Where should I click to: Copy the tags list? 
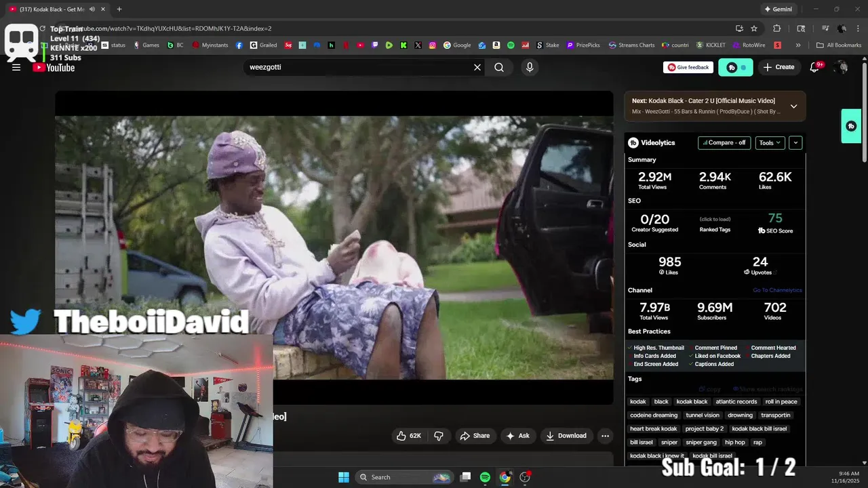tap(709, 389)
